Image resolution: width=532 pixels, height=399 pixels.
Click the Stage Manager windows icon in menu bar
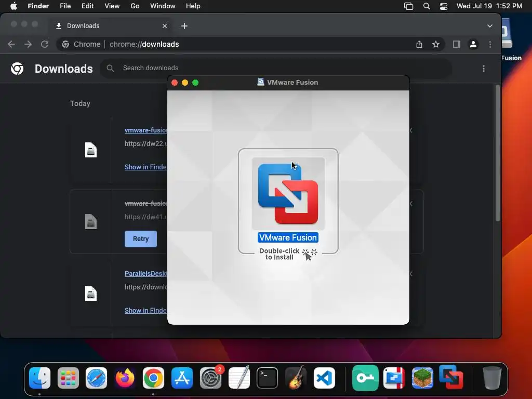coord(408,6)
